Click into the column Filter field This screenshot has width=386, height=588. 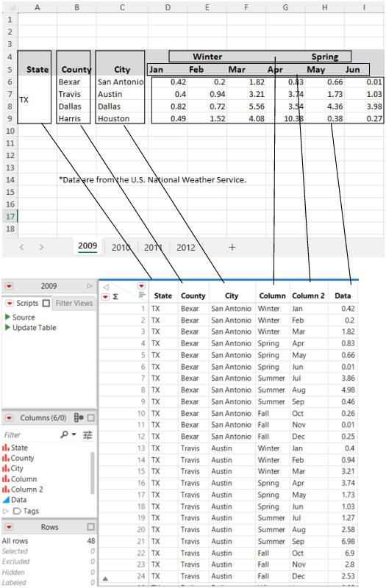[x=30, y=435]
